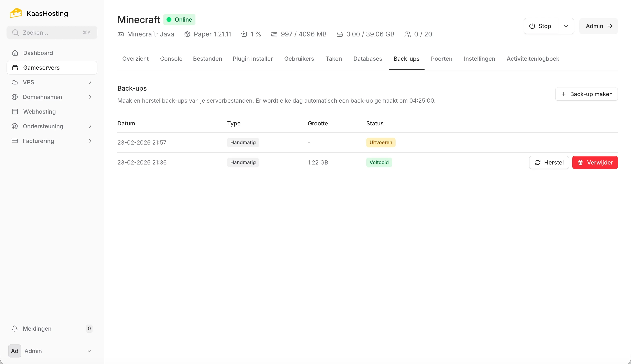631x364 pixels.
Task: Open the Meldingen bell icon
Action: [15, 329]
